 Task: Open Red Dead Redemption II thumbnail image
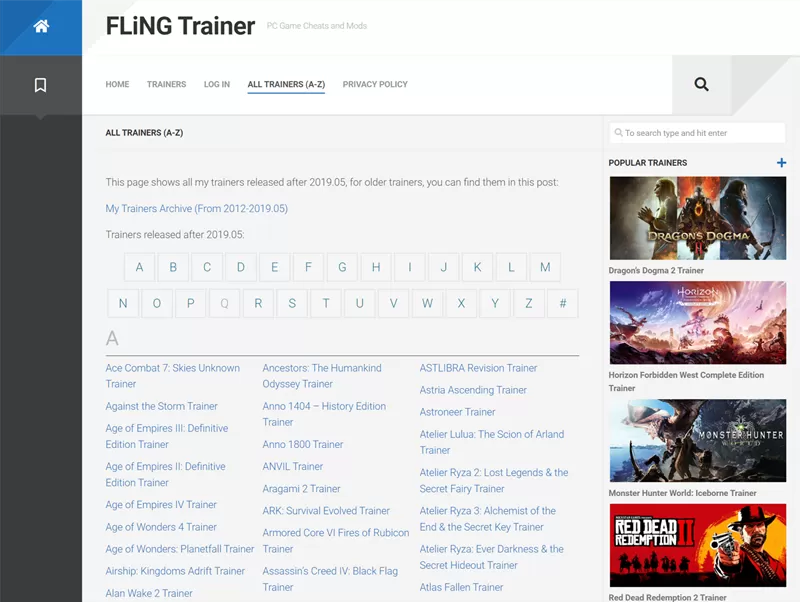pos(697,545)
